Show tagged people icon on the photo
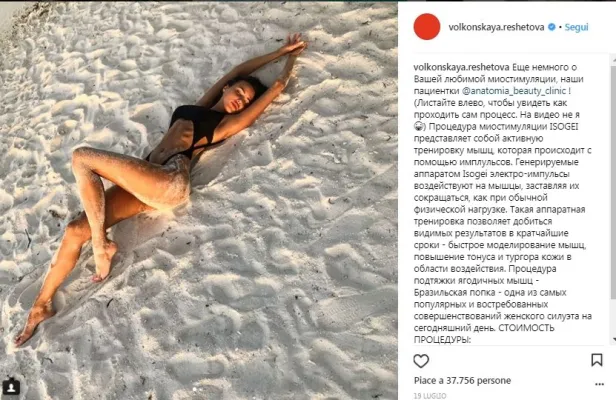The height and width of the screenshot is (400, 616). click(11, 387)
